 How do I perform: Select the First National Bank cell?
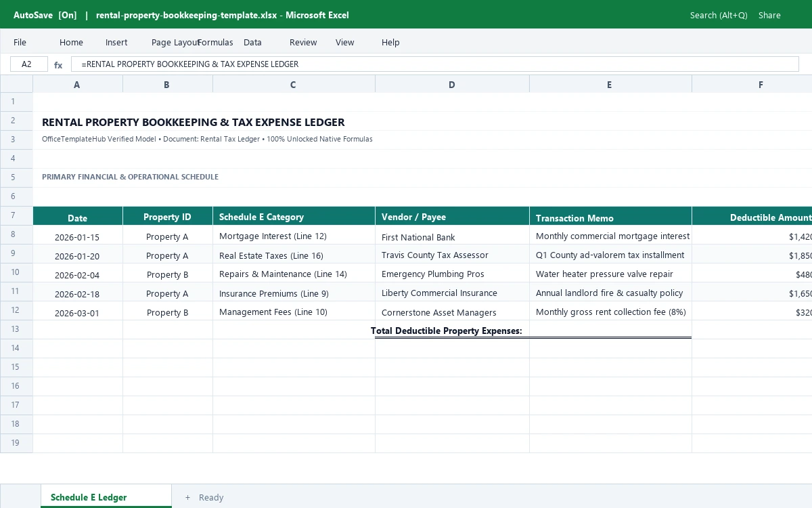pos(452,236)
